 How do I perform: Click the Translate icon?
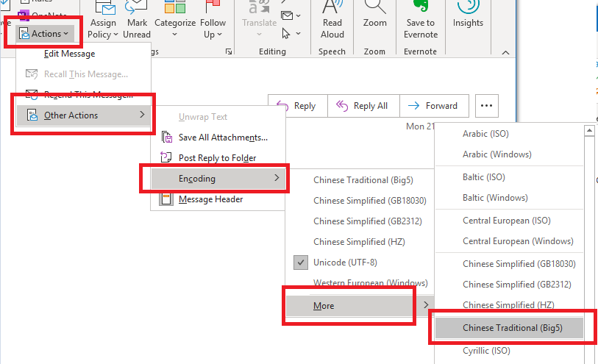pos(260,7)
